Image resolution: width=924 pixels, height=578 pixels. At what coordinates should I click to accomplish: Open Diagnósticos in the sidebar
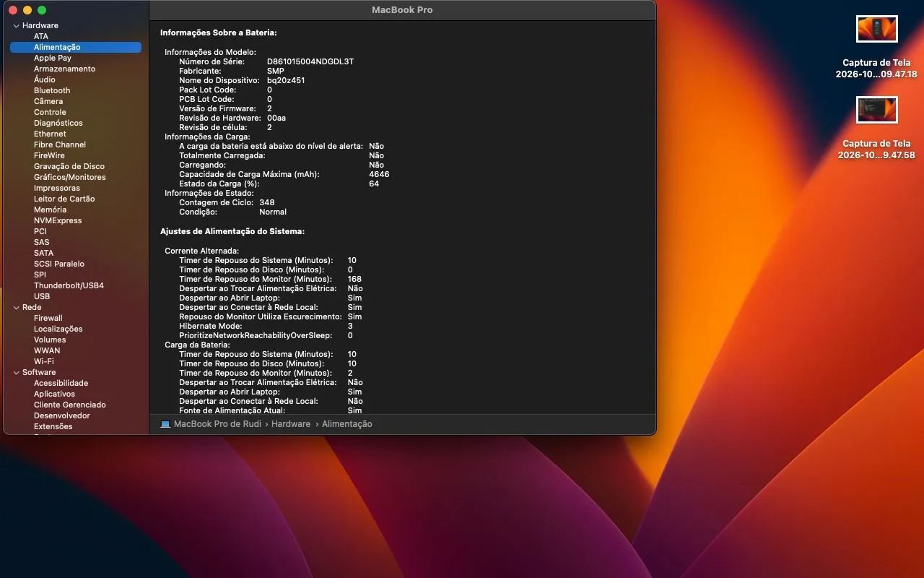tap(58, 123)
